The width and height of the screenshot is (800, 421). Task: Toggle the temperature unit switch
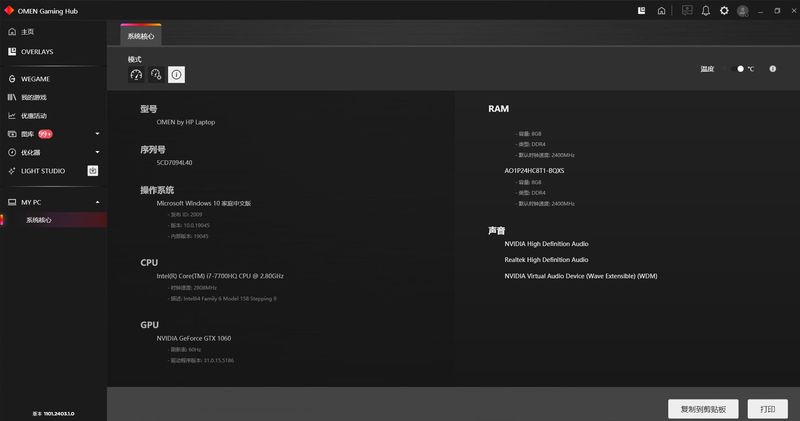[x=740, y=69]
